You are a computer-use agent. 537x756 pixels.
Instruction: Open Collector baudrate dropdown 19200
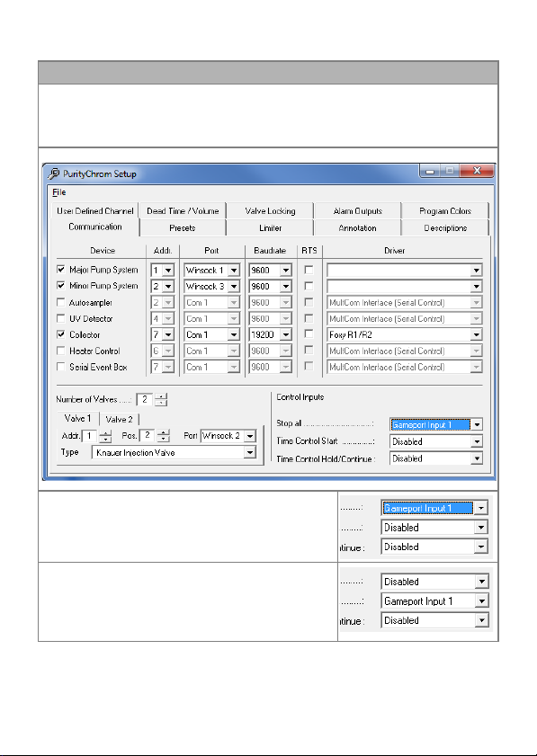[x=286, y=334]
